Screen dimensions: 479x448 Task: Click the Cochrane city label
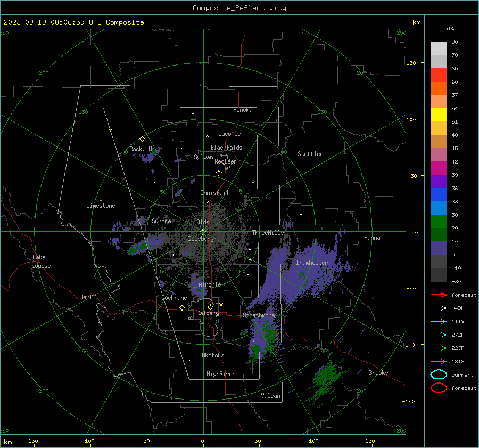pos(174,298)
